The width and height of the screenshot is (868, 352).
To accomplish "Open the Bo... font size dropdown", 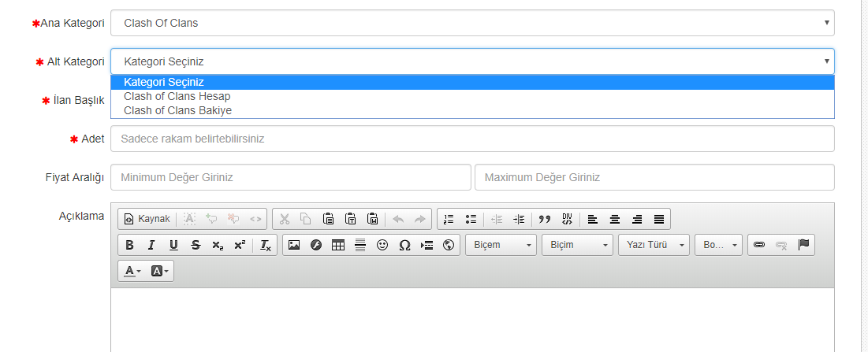I will (718, 245).
